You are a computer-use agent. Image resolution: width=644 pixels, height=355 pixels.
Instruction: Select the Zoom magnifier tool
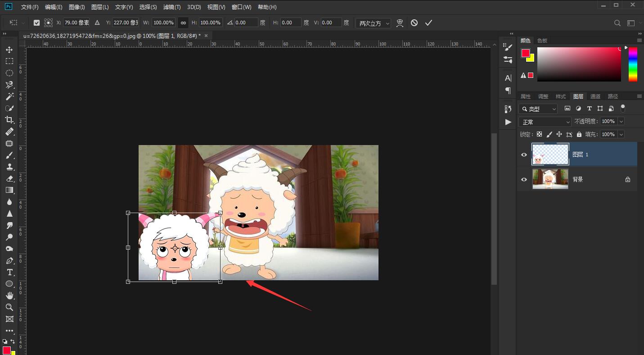point(9,307)
